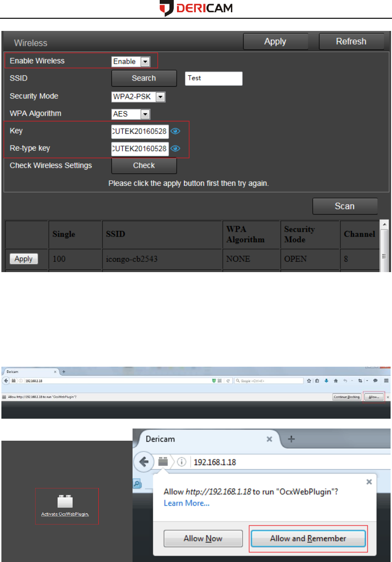Click the crop screenshot icon in small browser
Screen dimensions: 392x562
[360, 381]
